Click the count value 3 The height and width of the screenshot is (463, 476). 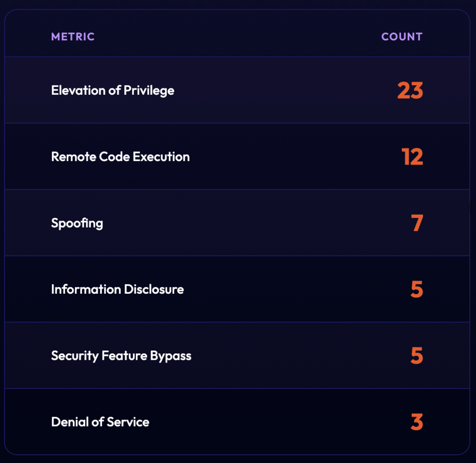pos(416,422)
